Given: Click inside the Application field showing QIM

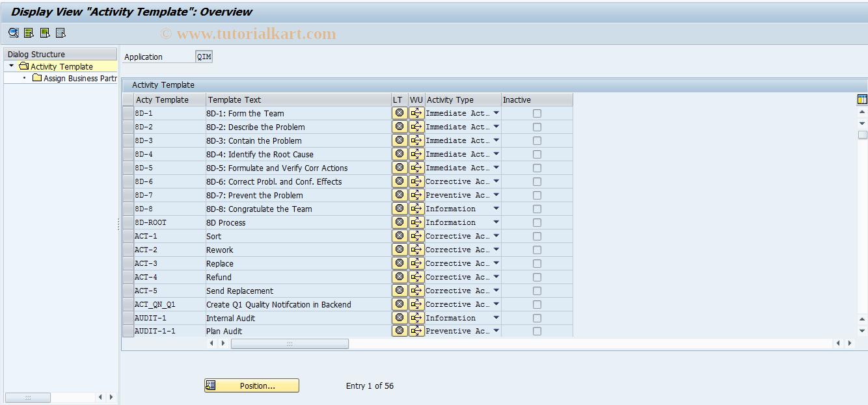Looking at the screenshot, I should point(203,56).
